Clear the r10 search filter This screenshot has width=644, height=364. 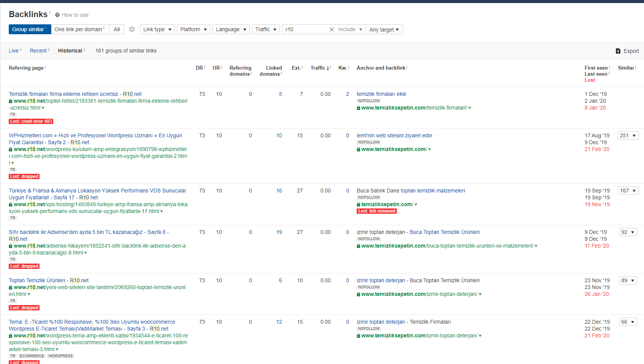(x=332, y=29)
